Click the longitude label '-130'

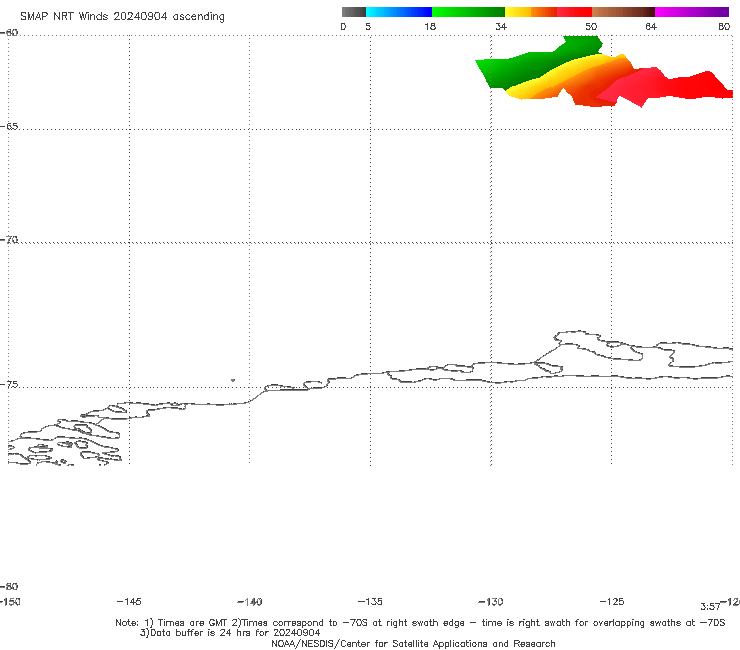tap(491, 601)
